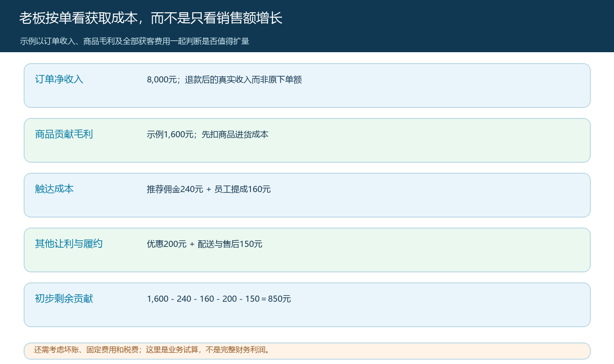
Task: Click the 初步剩余贡献 label
Action: click(x=64, y=299)
